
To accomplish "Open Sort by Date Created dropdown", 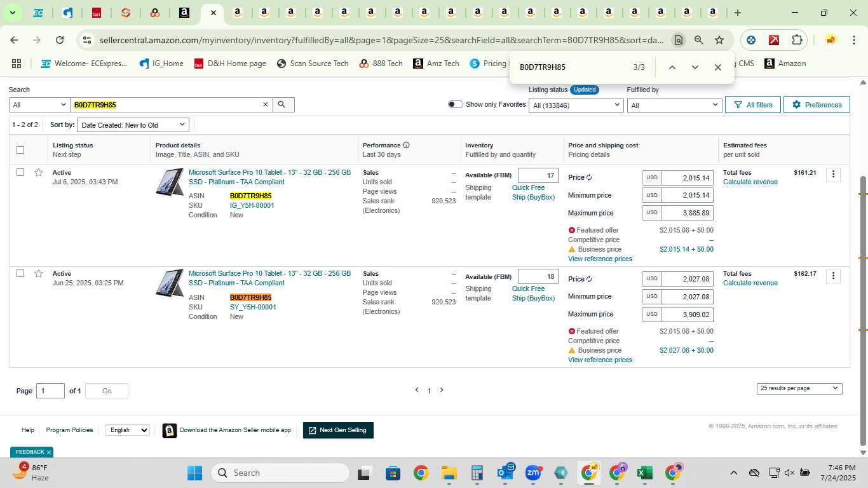I will (133, 125).
